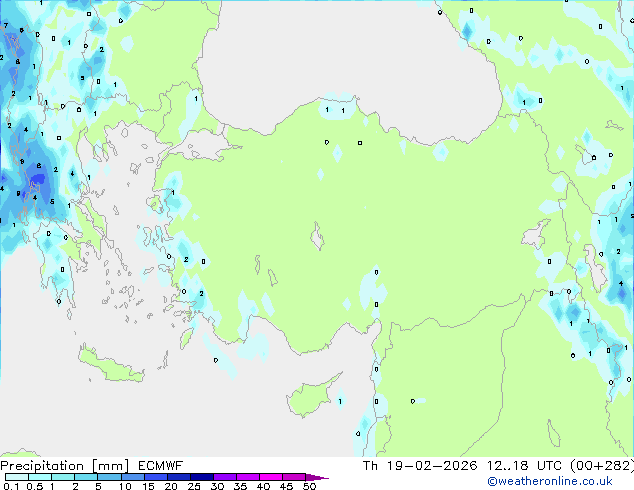Click the "10" legend scale value
This screenshot has height=490, width=634.
125,486
